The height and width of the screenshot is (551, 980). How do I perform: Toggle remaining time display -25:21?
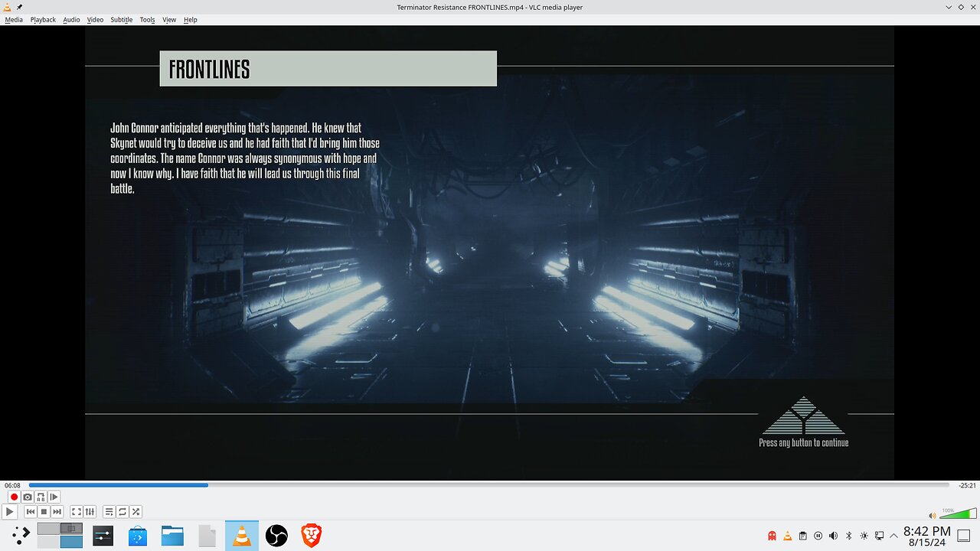[967, 485]
